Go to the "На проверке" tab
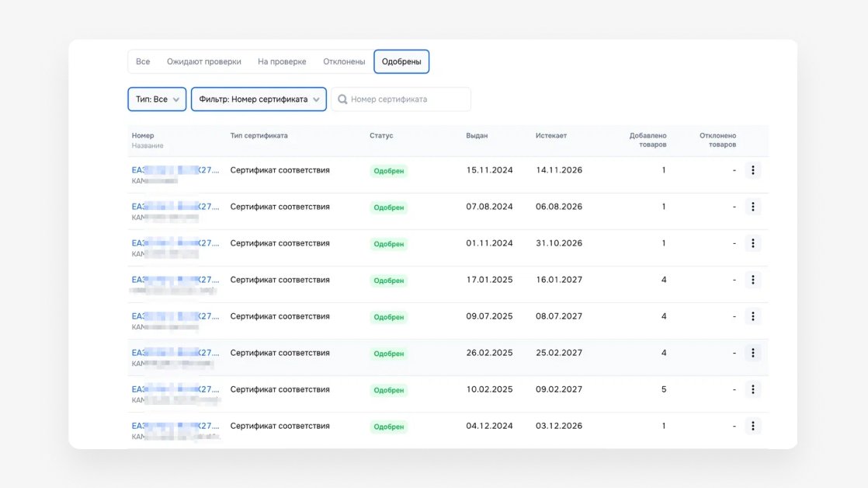Screen dimensions: 868x488 [282, 61]
